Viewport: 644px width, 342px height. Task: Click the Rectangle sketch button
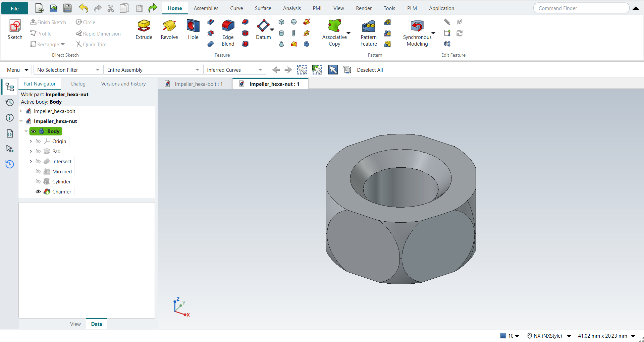coord(47,44)
